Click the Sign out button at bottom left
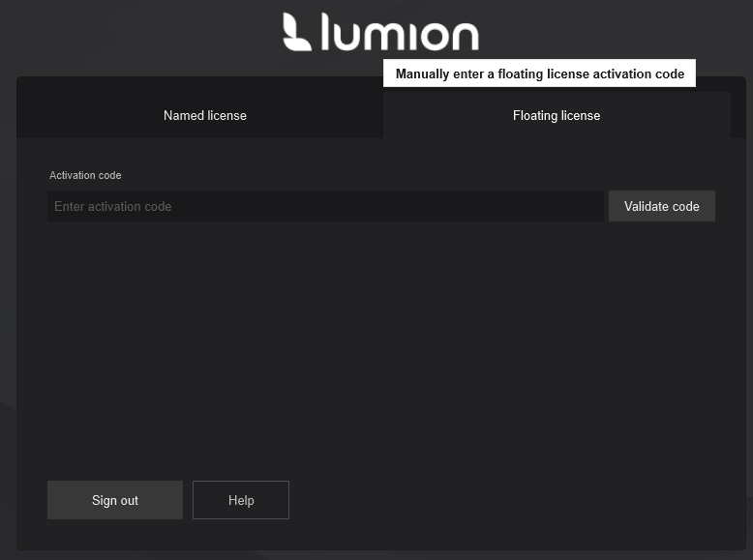 (115, 500)
